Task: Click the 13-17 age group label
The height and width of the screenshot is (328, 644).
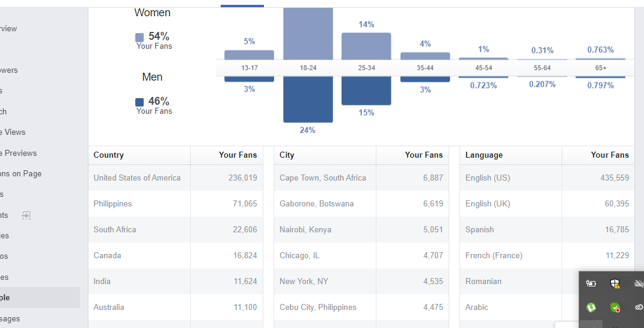Action: point(250,68)
